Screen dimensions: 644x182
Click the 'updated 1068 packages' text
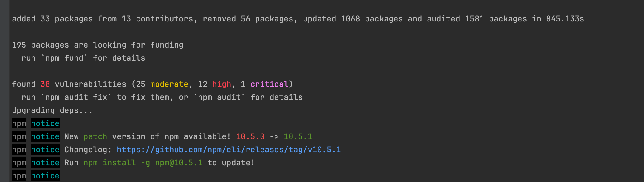(x=353, y=19)
